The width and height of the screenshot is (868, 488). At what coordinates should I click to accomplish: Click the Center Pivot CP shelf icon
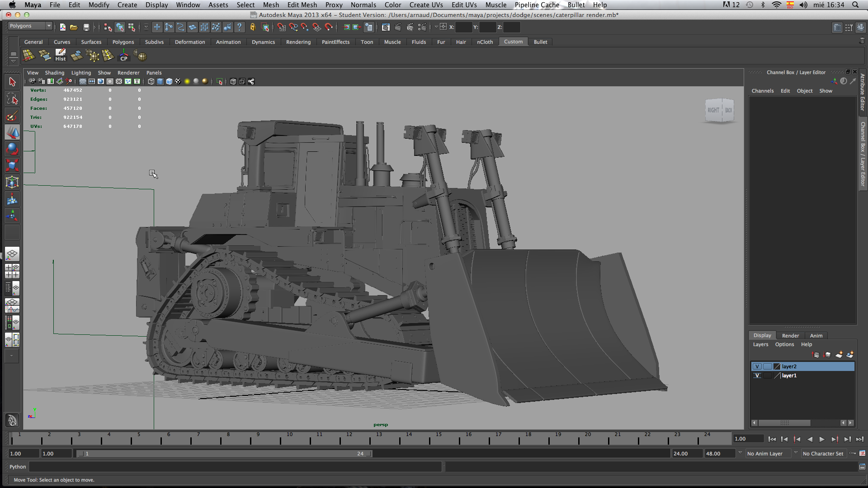tap(124, 56)
